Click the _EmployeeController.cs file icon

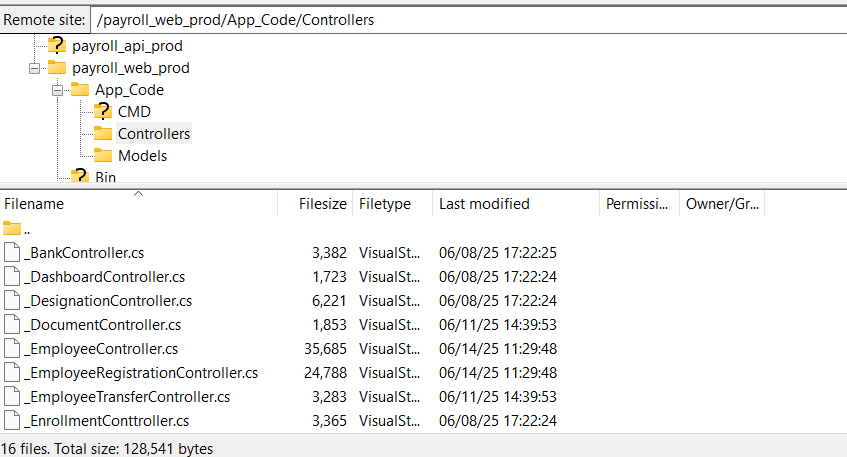(12, 349)
